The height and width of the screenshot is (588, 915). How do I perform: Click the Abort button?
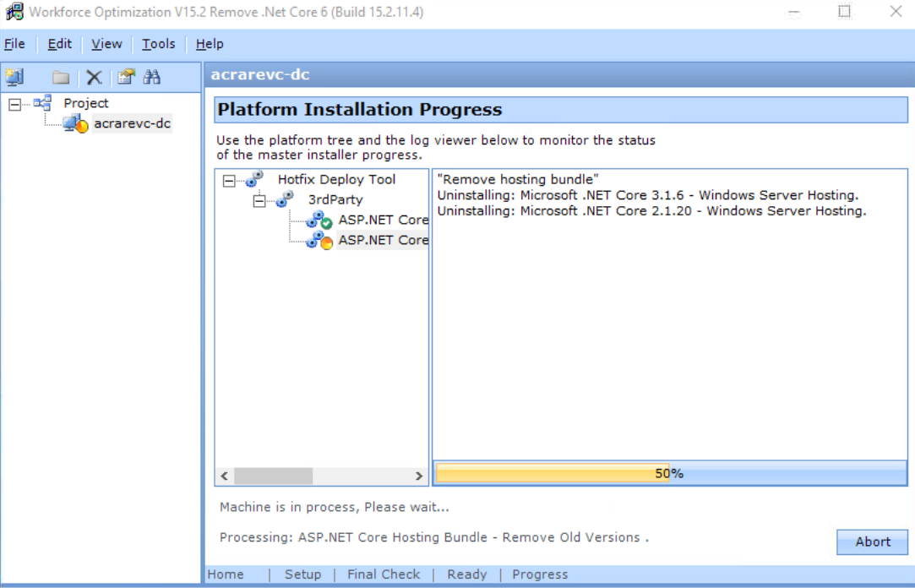click(x=872, y=542)
